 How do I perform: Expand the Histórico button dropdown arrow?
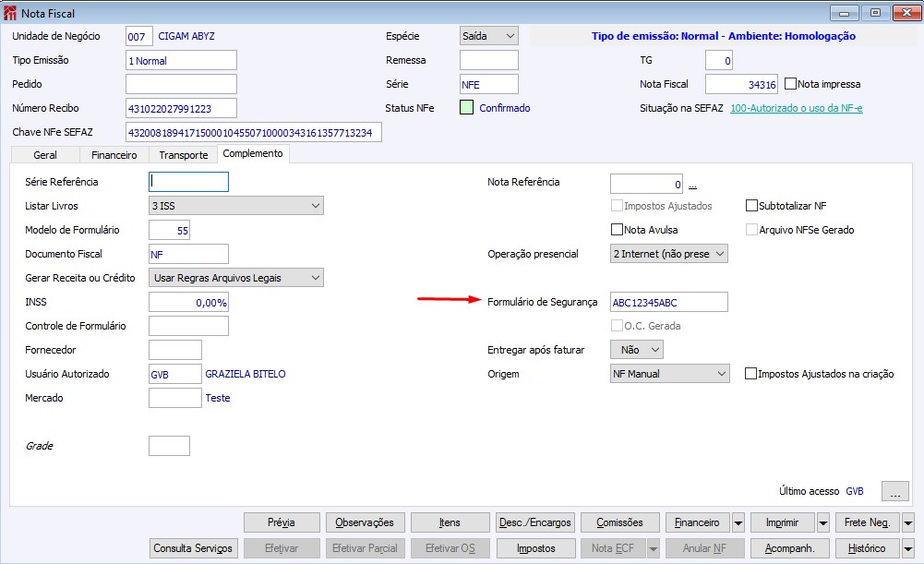click(x=908, y=548)
